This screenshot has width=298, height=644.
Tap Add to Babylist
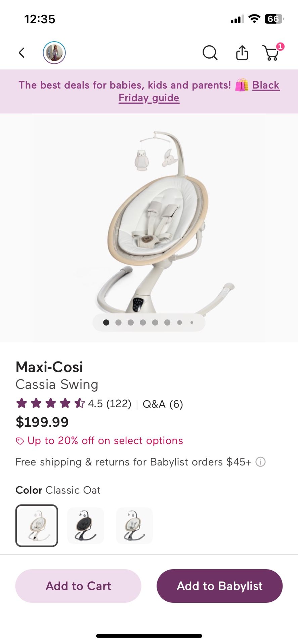[219, 586]
